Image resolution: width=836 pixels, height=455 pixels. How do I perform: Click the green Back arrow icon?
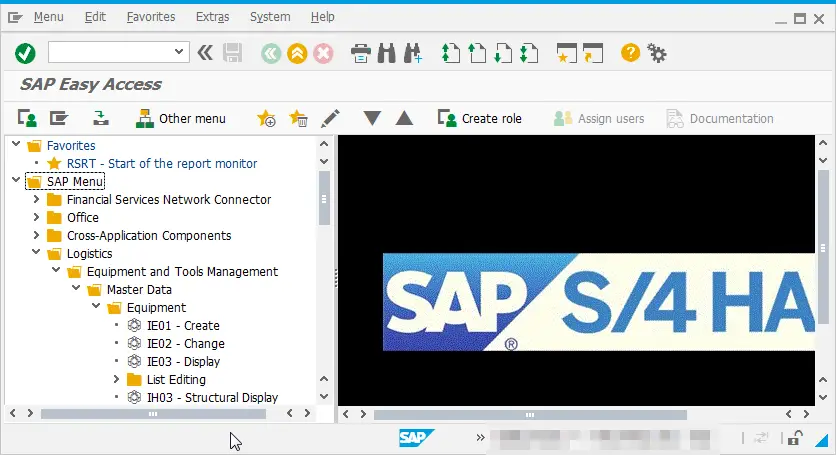point(271,53)
